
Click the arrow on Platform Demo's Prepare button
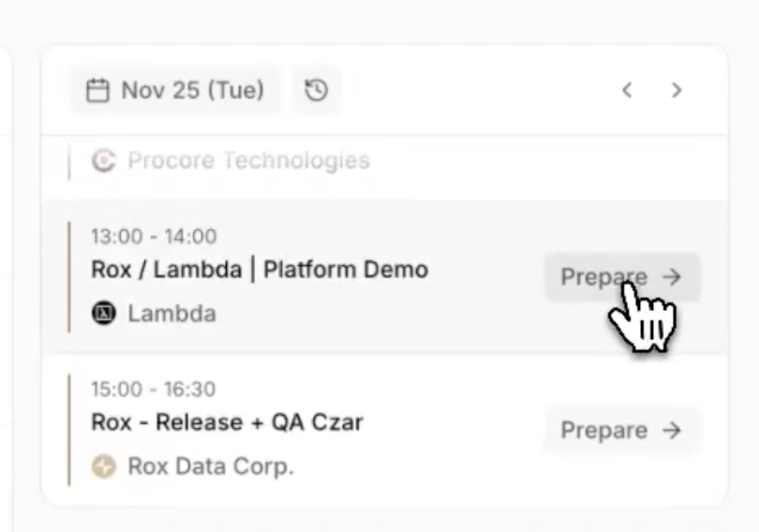click(671, 277)
